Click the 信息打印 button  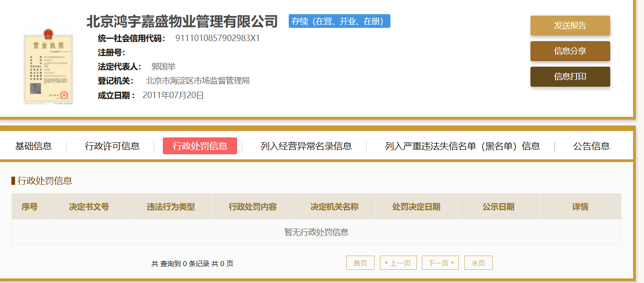tap(570, 77)
